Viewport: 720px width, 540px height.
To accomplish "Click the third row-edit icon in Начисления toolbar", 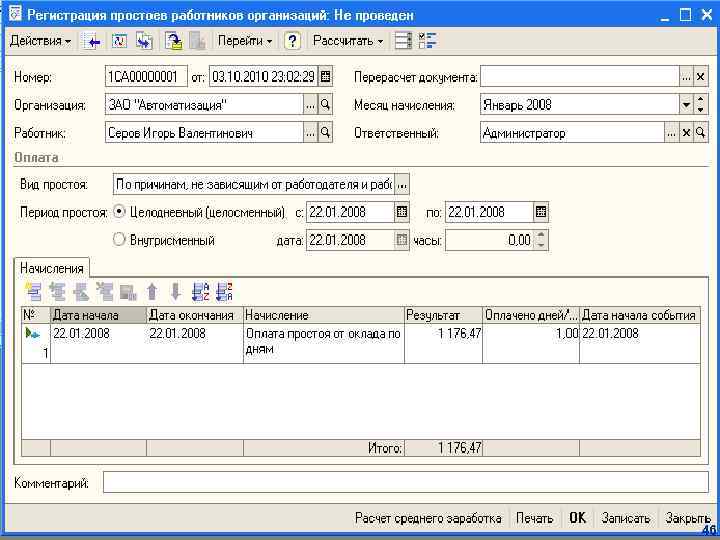I will (x=81, y=292).
